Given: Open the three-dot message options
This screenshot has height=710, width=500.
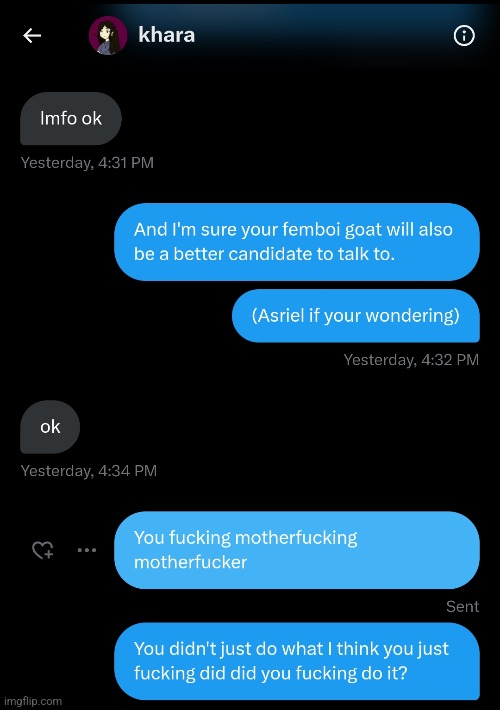Looking at the screenshot, I should (87, 550).
